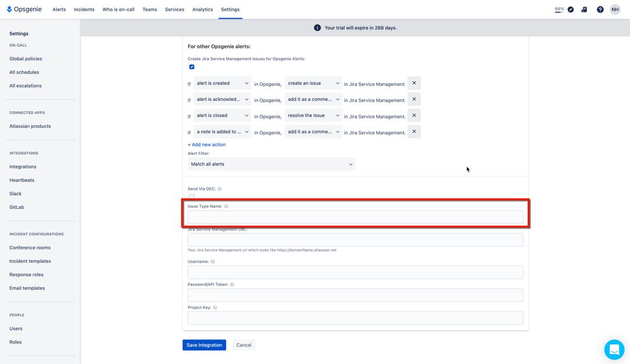
Task: Click Save Integration button
Action: click(x=204, y=345)
